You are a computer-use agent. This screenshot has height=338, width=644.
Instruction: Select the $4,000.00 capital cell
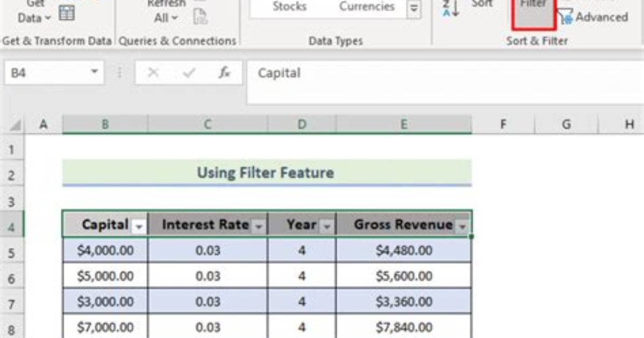coord(105,250)
